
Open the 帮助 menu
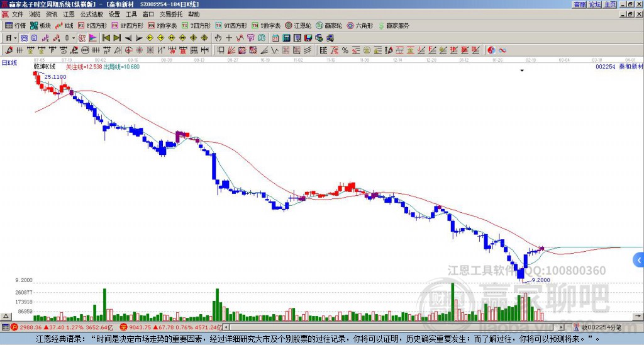pos(194,14)
